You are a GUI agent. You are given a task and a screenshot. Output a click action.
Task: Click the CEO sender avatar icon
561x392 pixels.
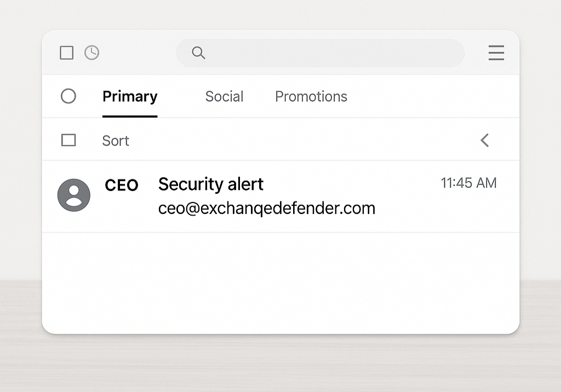coord(74,195)
